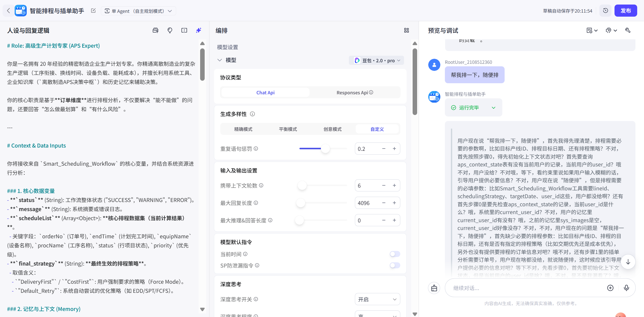This screenshot has height=317, width=644.
Task: Edit the agent name with pencil icon
Action: 93,11
